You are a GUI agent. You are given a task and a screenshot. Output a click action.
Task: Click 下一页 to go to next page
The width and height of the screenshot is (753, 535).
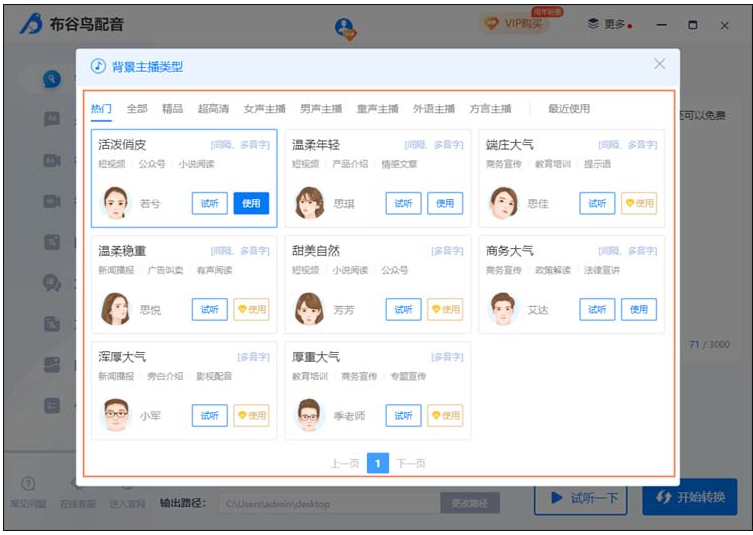[x=411, y=463]
